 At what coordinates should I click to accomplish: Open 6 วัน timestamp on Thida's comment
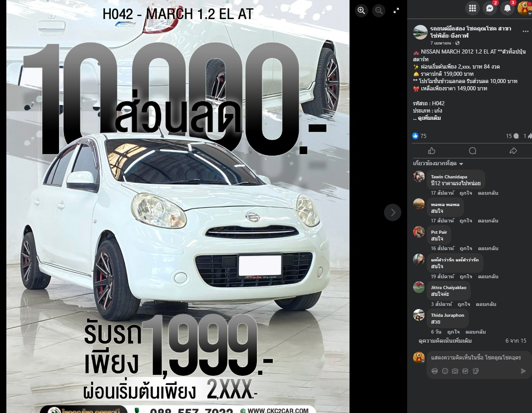[x=436, y=332]
